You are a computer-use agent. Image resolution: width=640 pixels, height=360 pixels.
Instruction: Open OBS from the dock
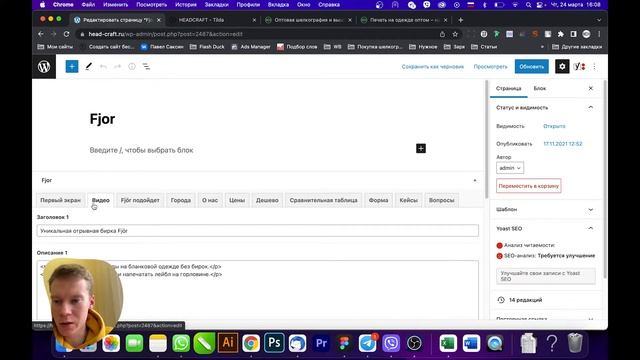pyautogui.click(x=414, y=343)
